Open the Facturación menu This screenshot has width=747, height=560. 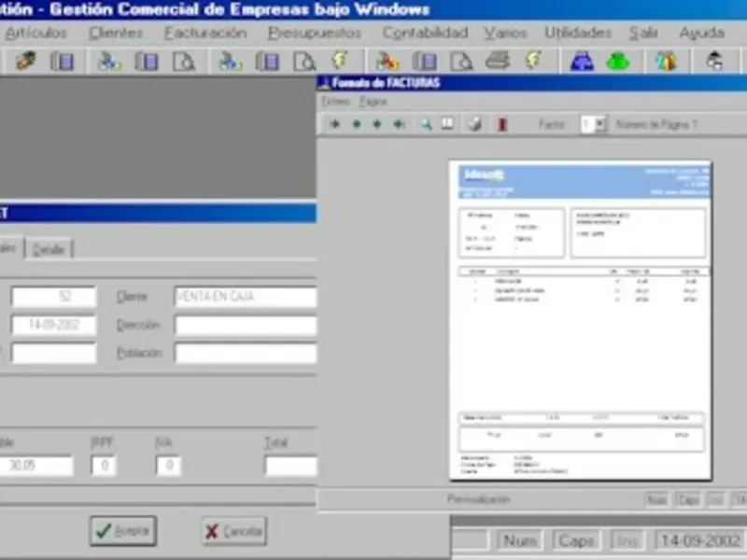[205, 33]
